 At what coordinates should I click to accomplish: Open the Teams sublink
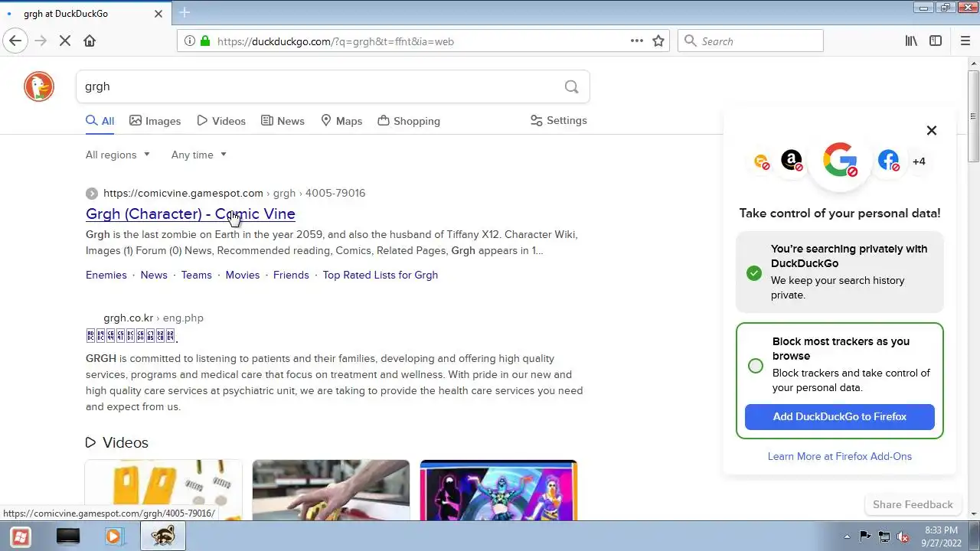pos(196,275)
